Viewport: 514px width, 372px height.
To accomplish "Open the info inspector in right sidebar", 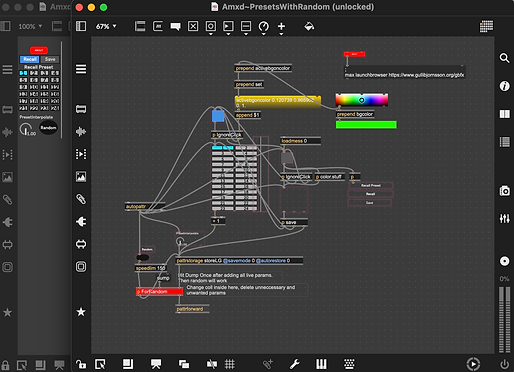I will point(504,86).
